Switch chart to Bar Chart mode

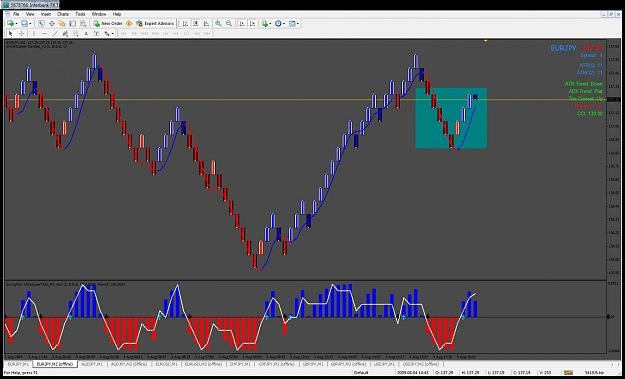[185, 24]
